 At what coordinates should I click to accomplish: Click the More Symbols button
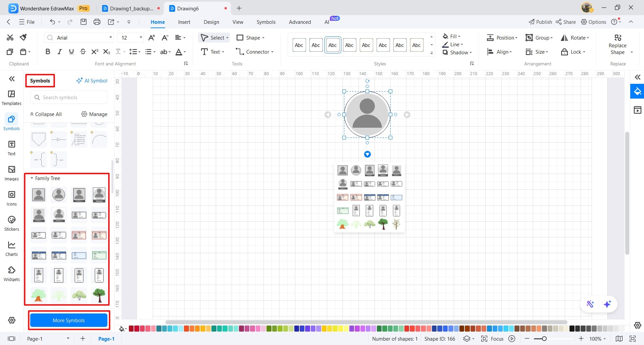click(x=68, y=320)
